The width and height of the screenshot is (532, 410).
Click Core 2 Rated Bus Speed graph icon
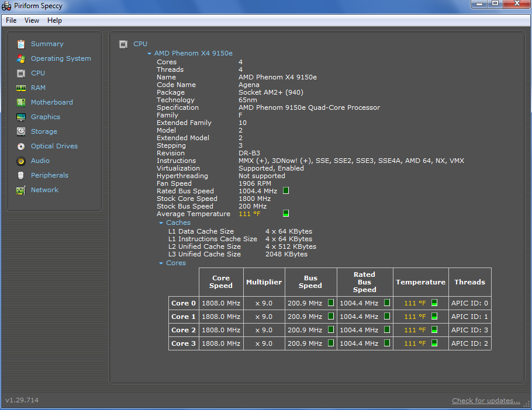[387, 329]
